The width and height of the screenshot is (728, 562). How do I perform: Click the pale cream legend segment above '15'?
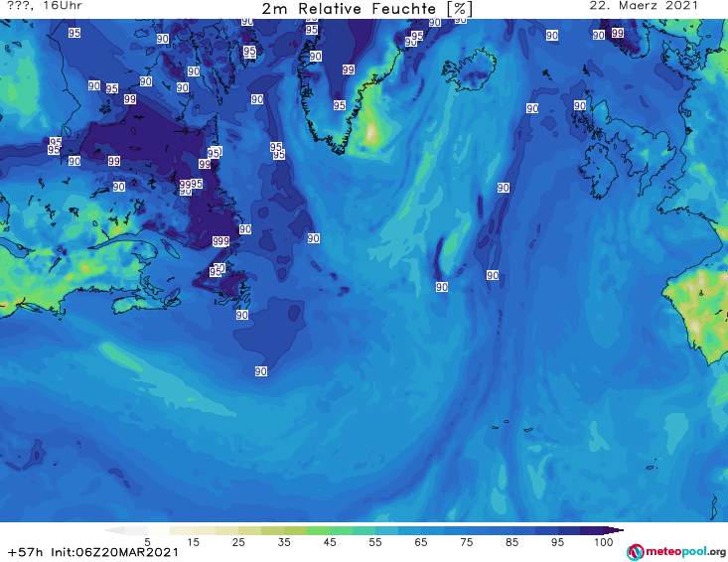[182, 530]
